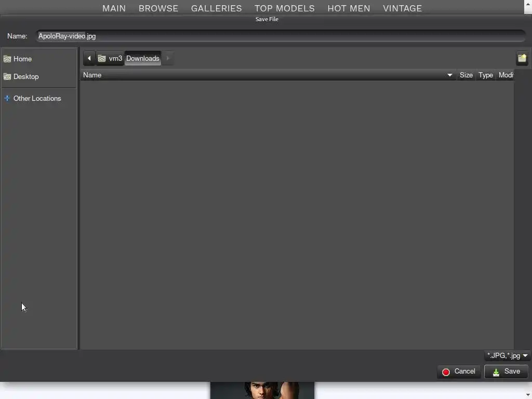
Task: Open the BROWSE navigation item
Action: (x=158, y=8)
